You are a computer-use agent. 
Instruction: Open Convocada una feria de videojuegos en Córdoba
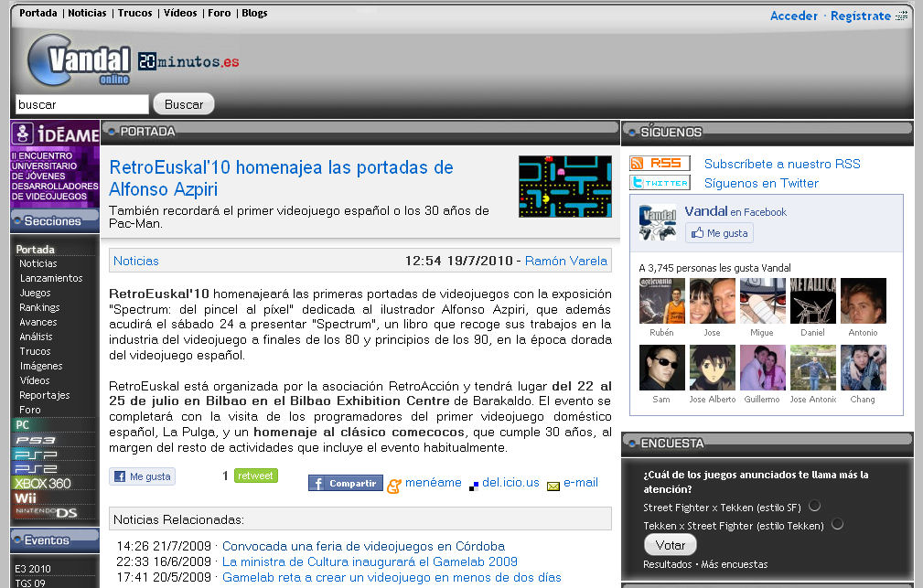(363, 546)
